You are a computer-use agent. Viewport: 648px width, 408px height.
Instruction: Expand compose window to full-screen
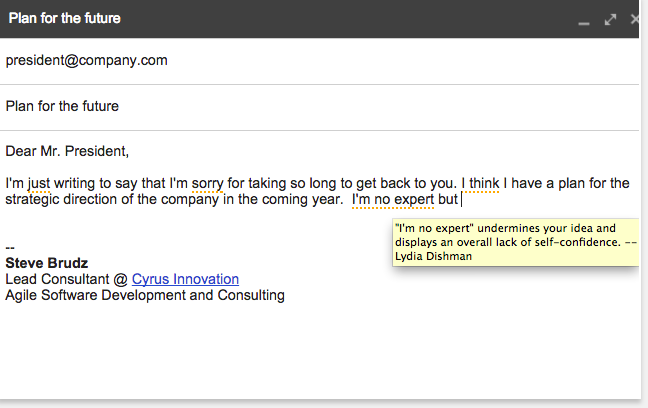click(x=610, y=19)
